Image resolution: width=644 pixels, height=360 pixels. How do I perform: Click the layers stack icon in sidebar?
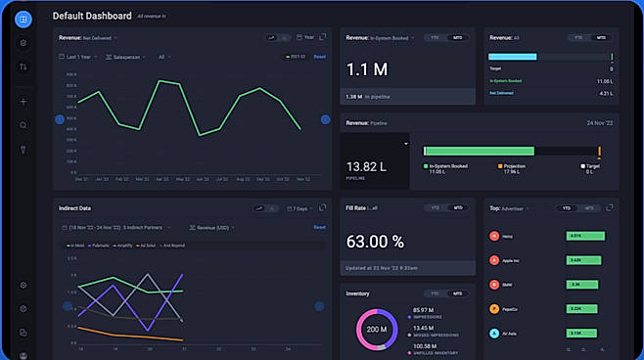pyautogui.click(x=23, y=43)
